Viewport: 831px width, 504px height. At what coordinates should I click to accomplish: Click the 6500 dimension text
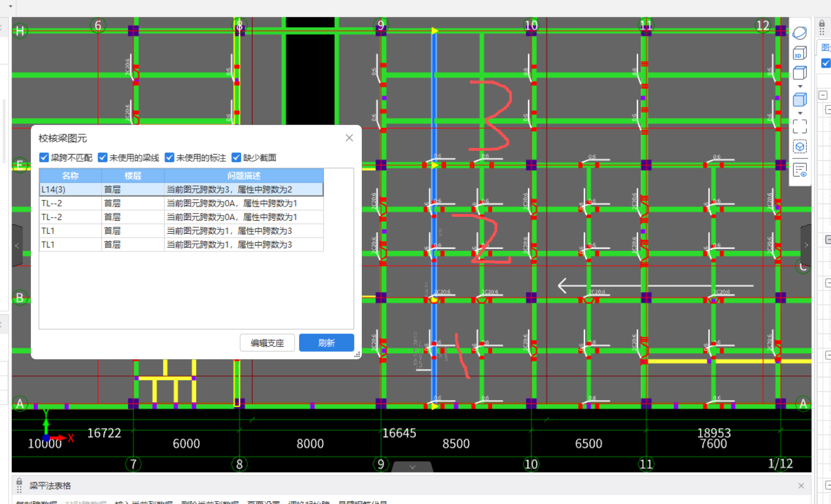pyautogui.click(x=589, y=444)
